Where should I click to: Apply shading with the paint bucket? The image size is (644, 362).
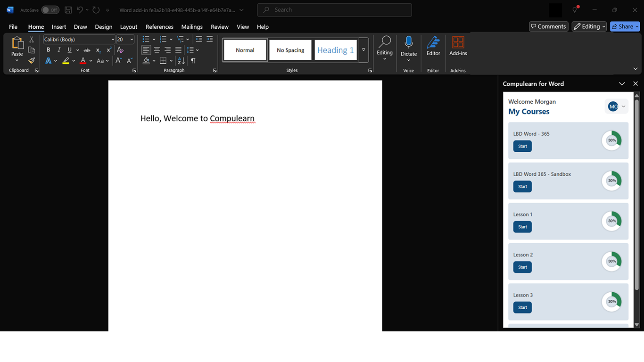(x=146, y=61)
